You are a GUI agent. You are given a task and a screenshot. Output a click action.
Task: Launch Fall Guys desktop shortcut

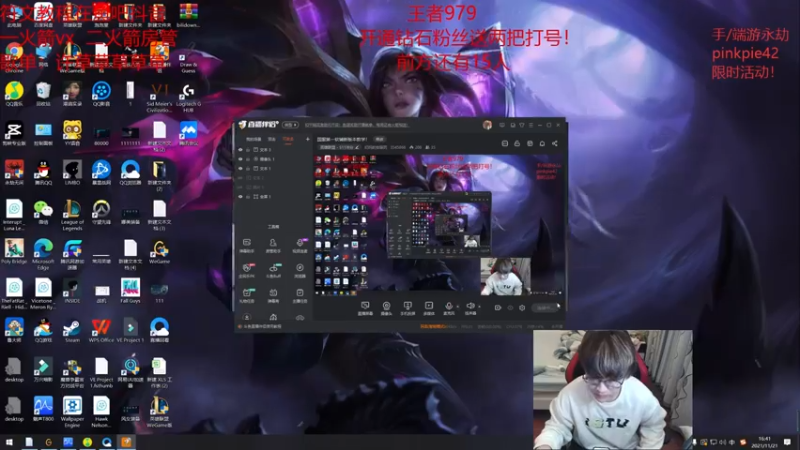pyautogui.click(x=130, y=291)
